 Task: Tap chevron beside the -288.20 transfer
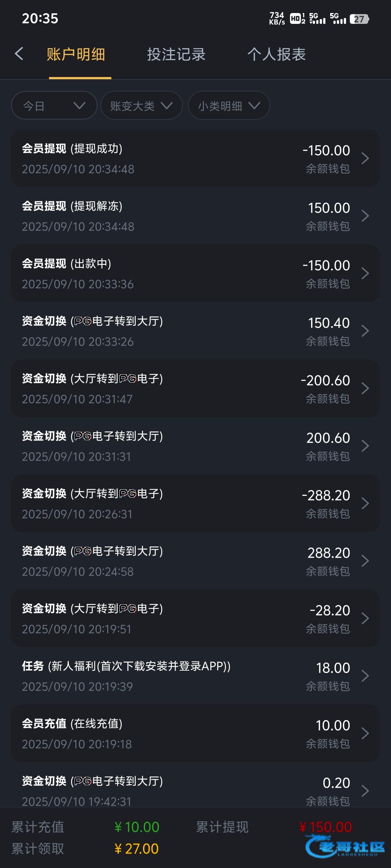pos(365,503)
